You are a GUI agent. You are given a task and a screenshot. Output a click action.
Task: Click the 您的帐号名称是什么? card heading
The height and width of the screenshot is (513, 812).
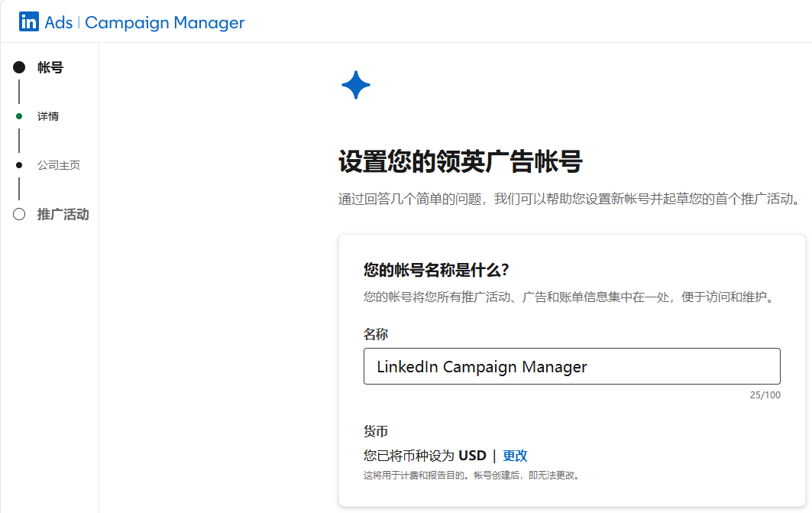436,270
